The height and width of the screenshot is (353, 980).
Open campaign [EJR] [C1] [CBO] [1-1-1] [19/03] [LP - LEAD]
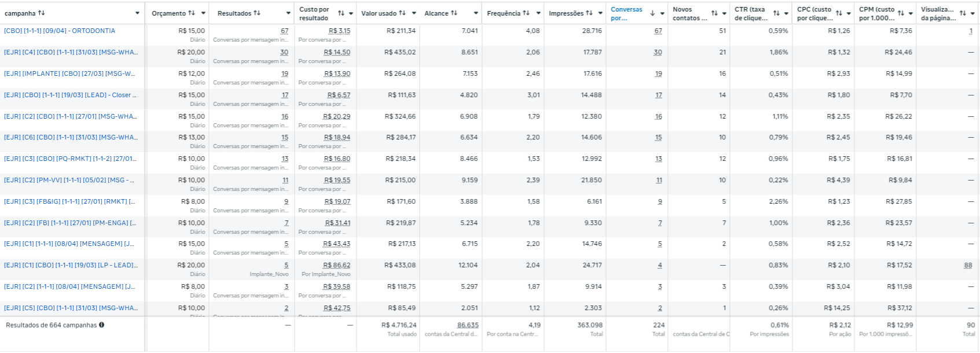pyautogui.click(x=71, y=265)
